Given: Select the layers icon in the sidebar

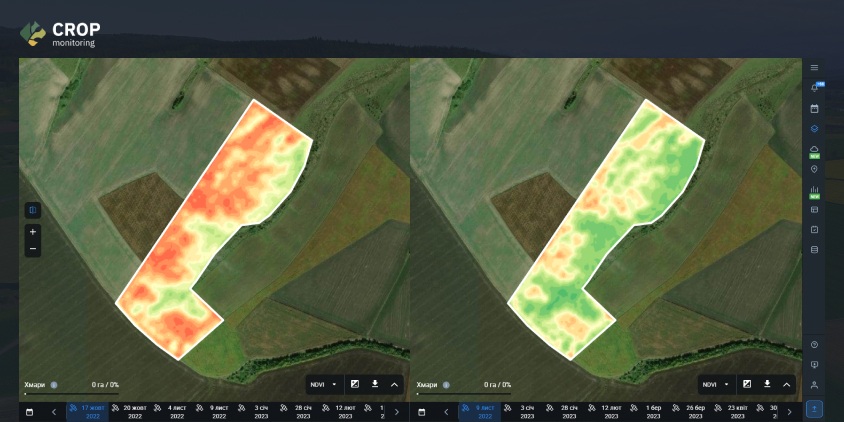Looking at the screenshot, I should [814, 129].
